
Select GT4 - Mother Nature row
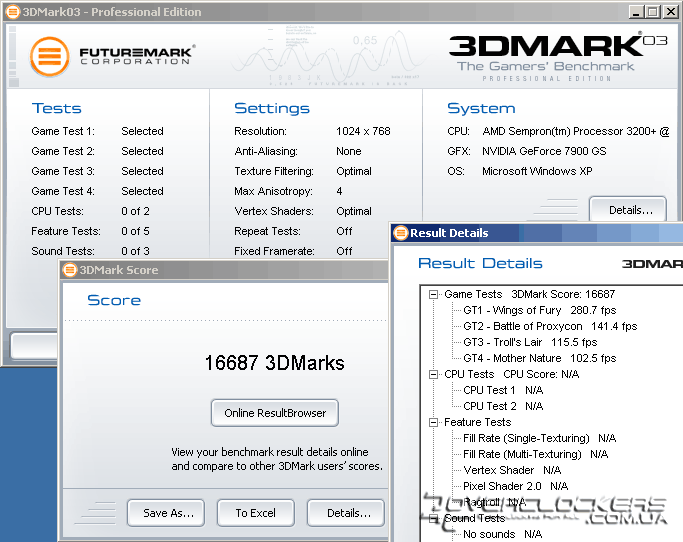point(540,358)
